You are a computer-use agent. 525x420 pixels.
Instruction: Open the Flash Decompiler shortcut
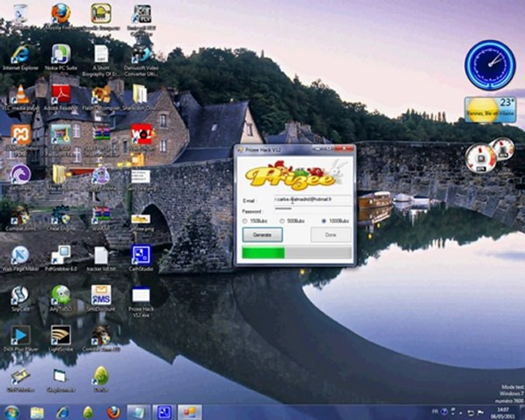pos(101,98)
